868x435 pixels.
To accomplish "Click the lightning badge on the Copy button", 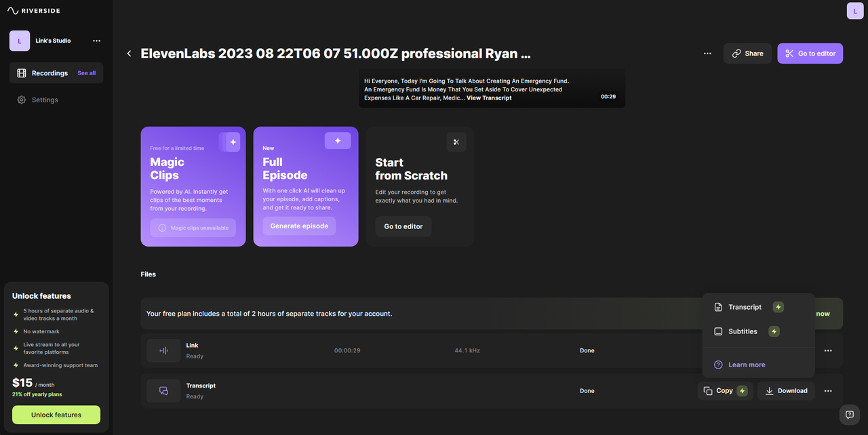I will coord(742,391).
